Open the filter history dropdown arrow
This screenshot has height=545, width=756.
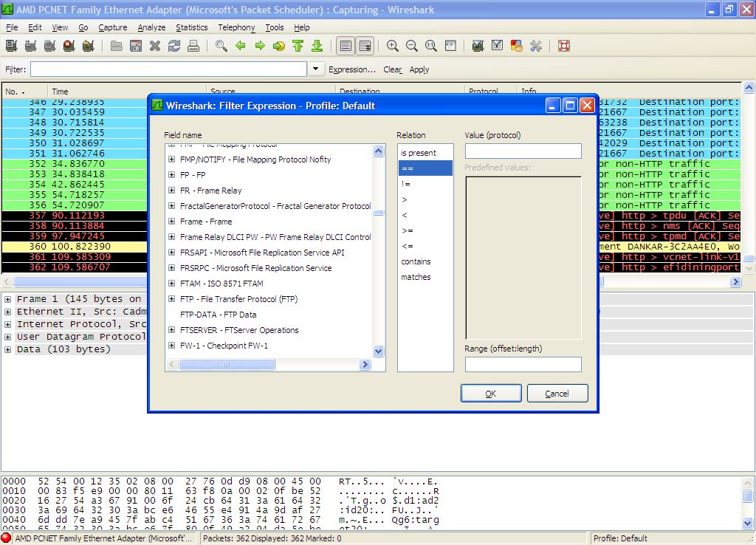315,69
